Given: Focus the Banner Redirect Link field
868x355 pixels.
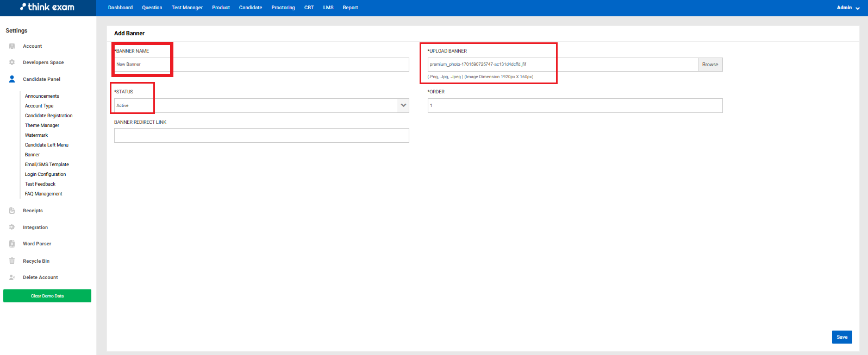Looking at the screenshot, I should coord(261,136).
